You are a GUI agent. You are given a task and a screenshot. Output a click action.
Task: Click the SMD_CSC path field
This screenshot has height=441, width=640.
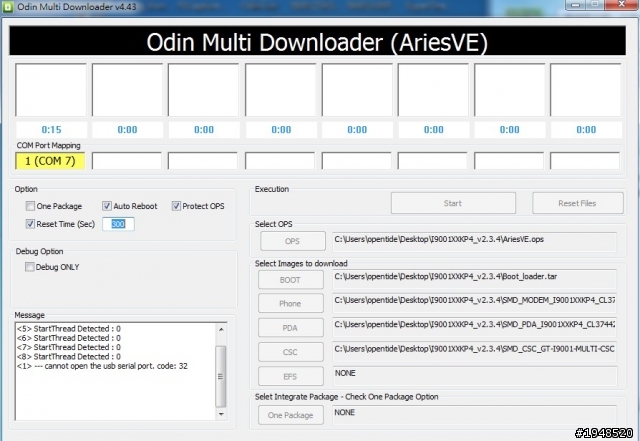(x=475, y=352)
